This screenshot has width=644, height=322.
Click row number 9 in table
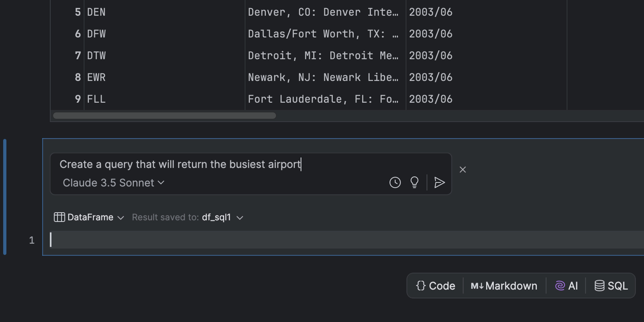(78, 99)
